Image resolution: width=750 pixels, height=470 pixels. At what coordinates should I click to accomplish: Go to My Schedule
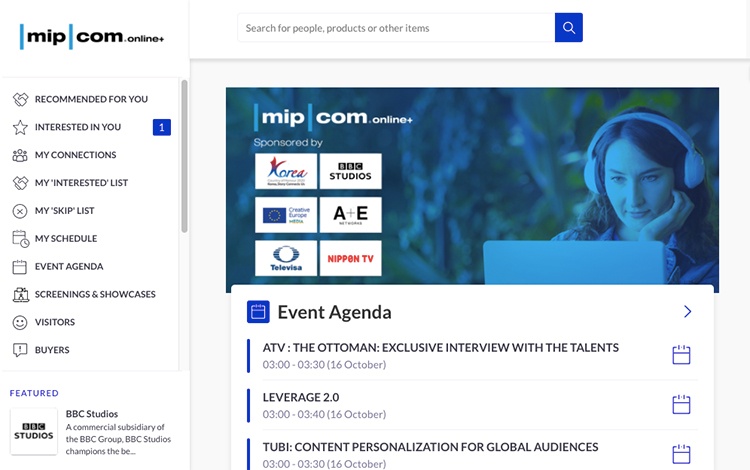66,239
